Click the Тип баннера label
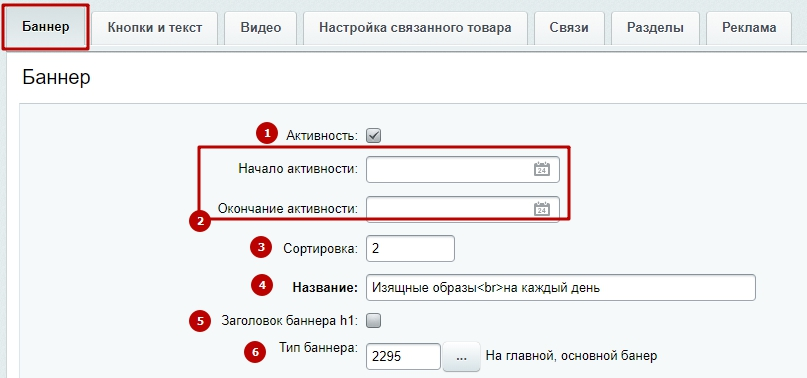Image resolution: width=807 pixels, height=378 pixels. pyautogui.click(x=319, y=347)
